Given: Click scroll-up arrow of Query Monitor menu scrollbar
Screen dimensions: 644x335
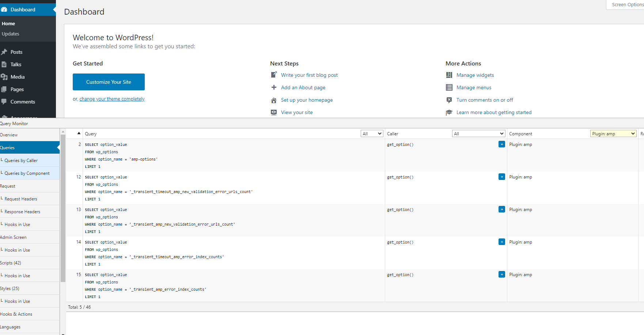Looking at the screenshot, I should tap(63, 131).
